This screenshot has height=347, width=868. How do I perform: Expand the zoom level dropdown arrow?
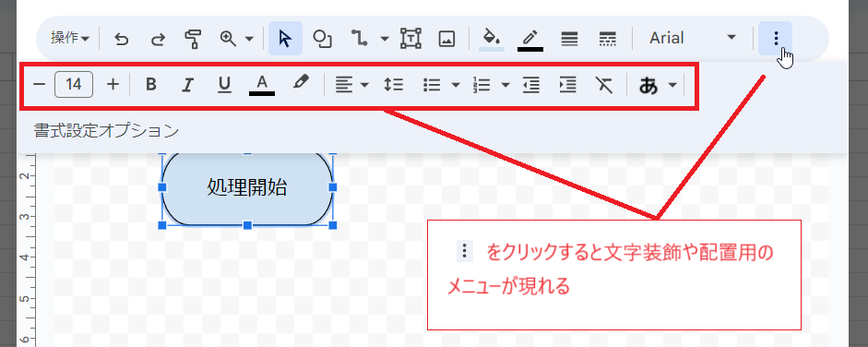[x=249, y=39]
